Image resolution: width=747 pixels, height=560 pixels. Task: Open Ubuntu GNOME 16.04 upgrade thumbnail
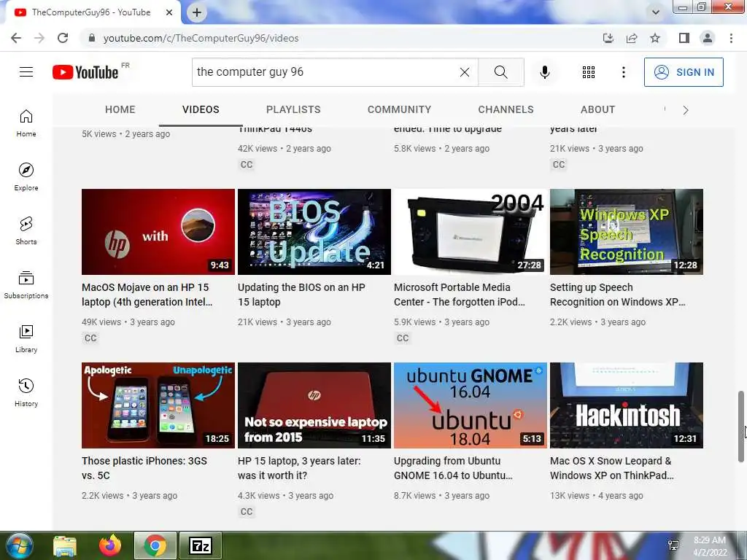[471, 405]
